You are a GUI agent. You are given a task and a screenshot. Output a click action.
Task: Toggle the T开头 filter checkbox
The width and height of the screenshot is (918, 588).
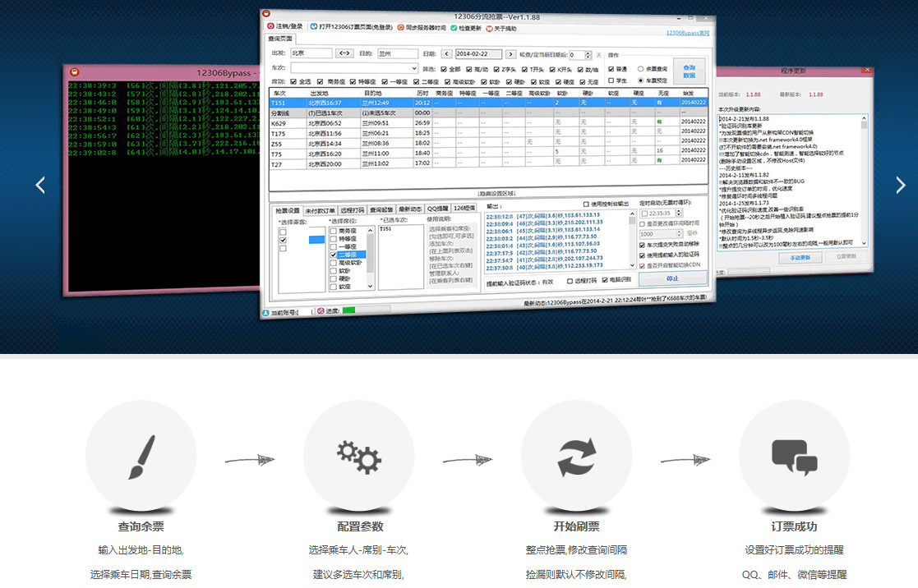coord(524,70)
